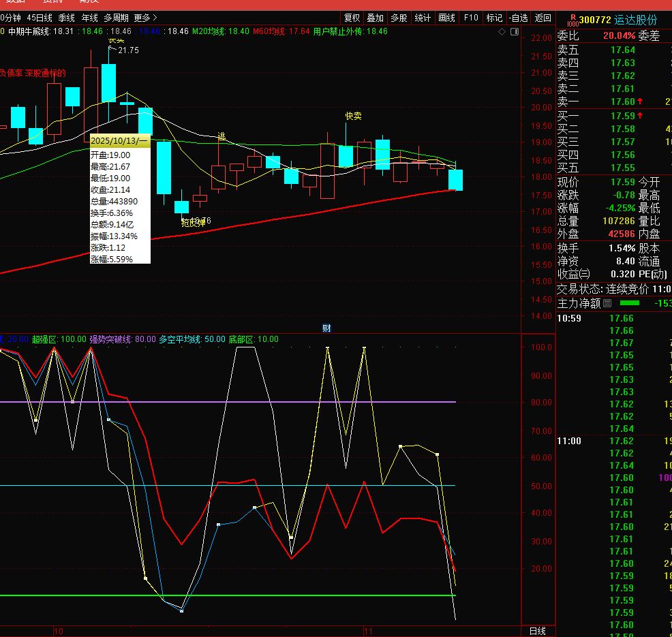The height and width of the screenshot is (637, 672).
Task: Select the 卖一 17.60 order row
Action: [x=614, y=102]
